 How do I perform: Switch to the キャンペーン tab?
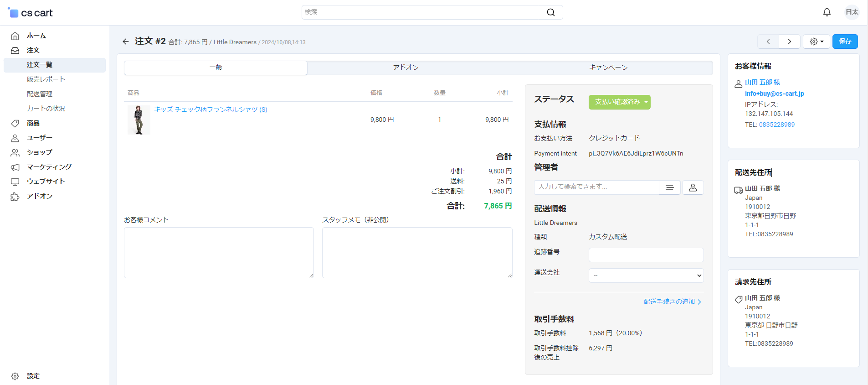(608, 68)
